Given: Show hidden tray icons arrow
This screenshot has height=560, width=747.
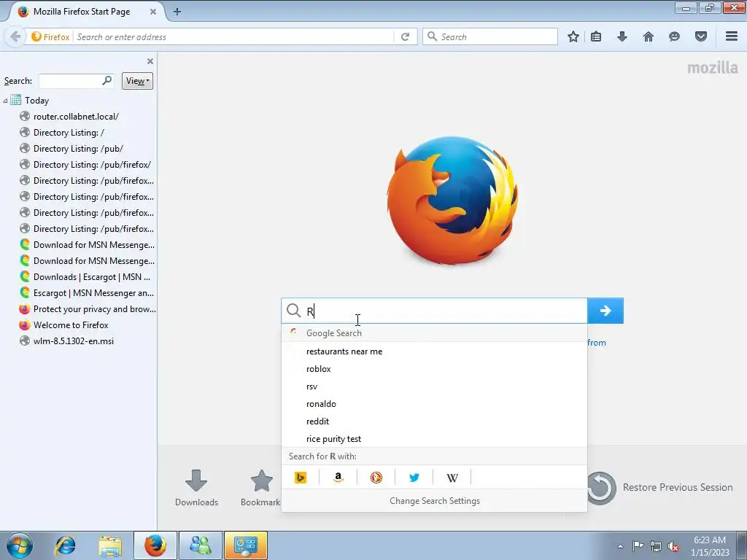Looking at the screenshot, I should point(620,546).
